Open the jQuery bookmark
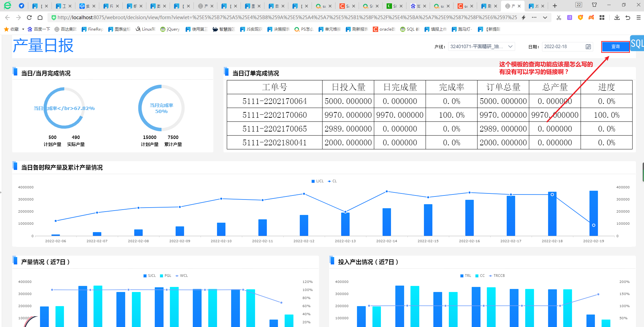Image resolution: width=644 pixels, height=327 pixels. (x=170, y=29)
